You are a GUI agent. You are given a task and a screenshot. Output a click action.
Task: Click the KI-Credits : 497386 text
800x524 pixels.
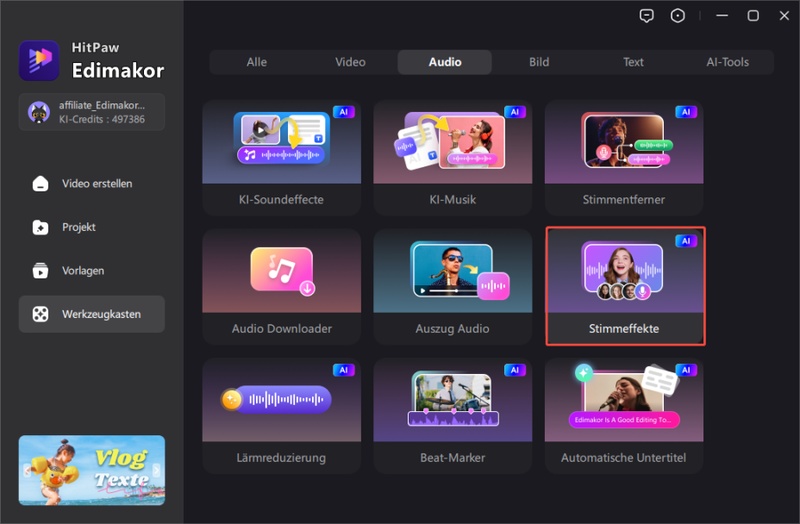coord(102,119)
